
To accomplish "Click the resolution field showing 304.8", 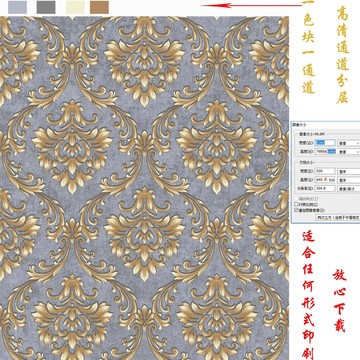I will (325, 188).
